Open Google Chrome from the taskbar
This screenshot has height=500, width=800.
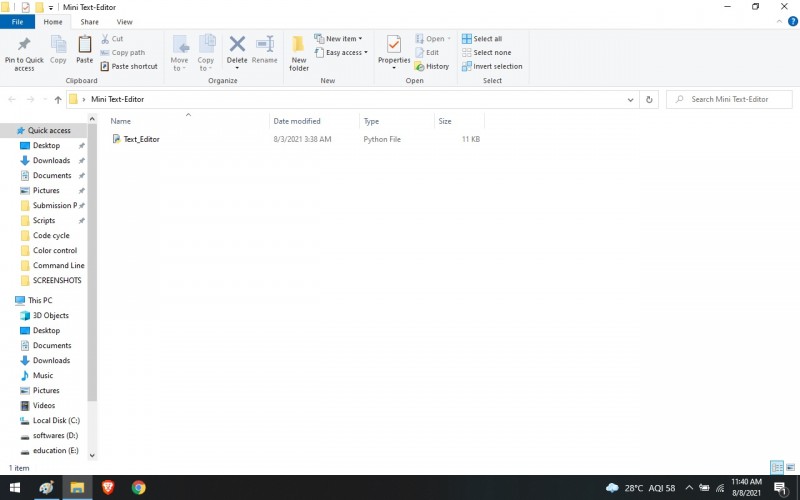138,488
